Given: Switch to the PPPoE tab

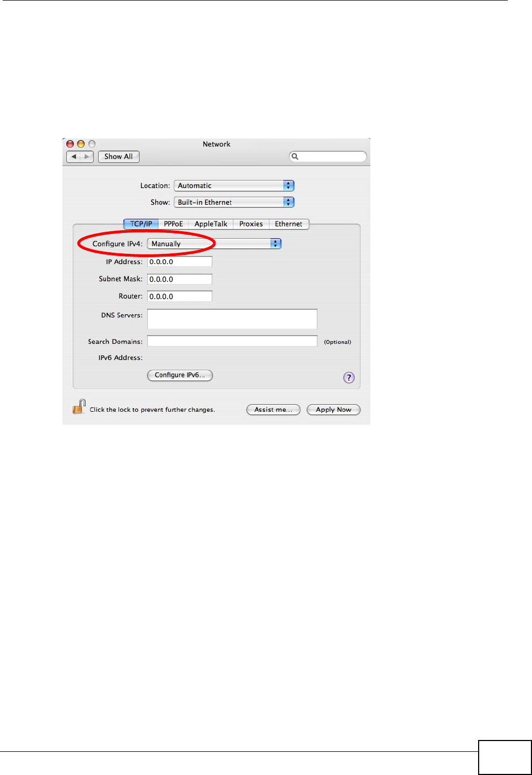Looking at the screenshot, I should [x=173, y=224].
